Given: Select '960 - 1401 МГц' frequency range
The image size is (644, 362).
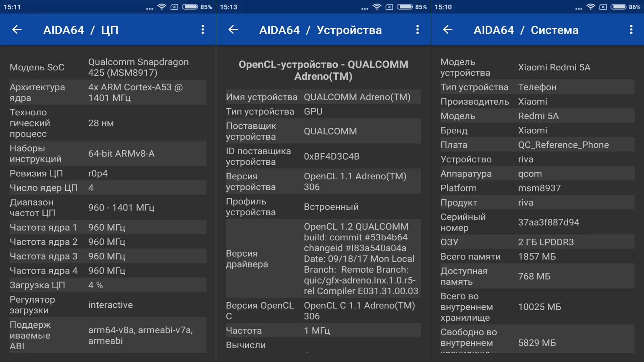Looking at the screenshot, I should 121,207.
